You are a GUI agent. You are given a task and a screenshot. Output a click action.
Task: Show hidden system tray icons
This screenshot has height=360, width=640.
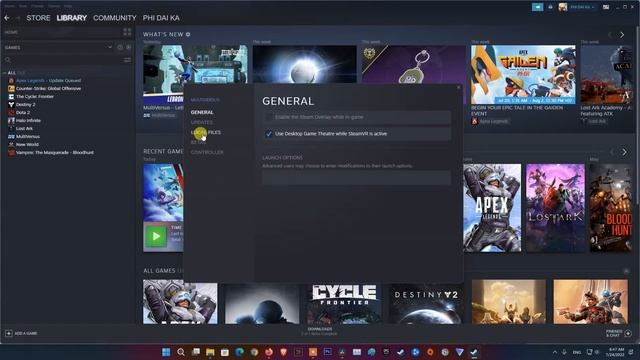click(x=554, y=352)
